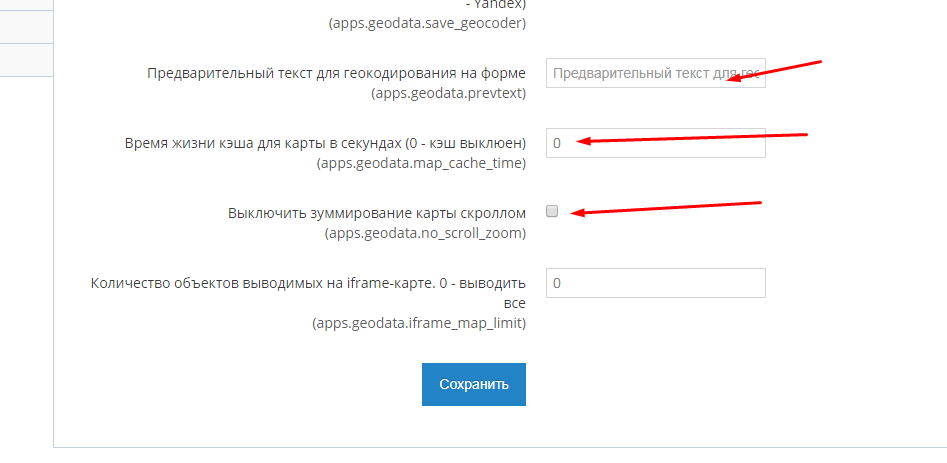Click the apps.geodata.iframe_map_limit key text
Viewport: 947px width, 463px height.
click(418, 323)
